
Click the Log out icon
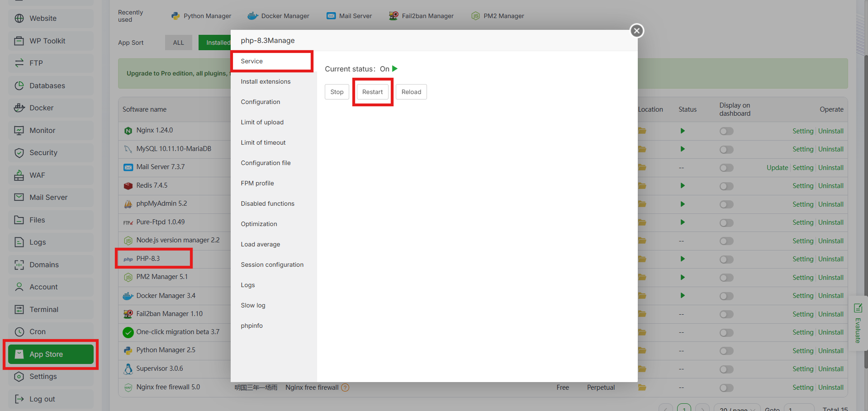(x=19, y=399)
